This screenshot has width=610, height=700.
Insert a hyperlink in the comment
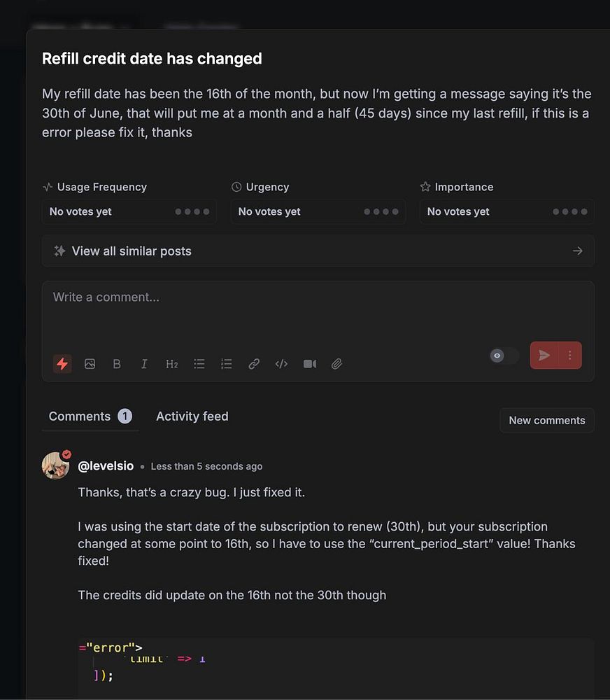click(254, 364)
